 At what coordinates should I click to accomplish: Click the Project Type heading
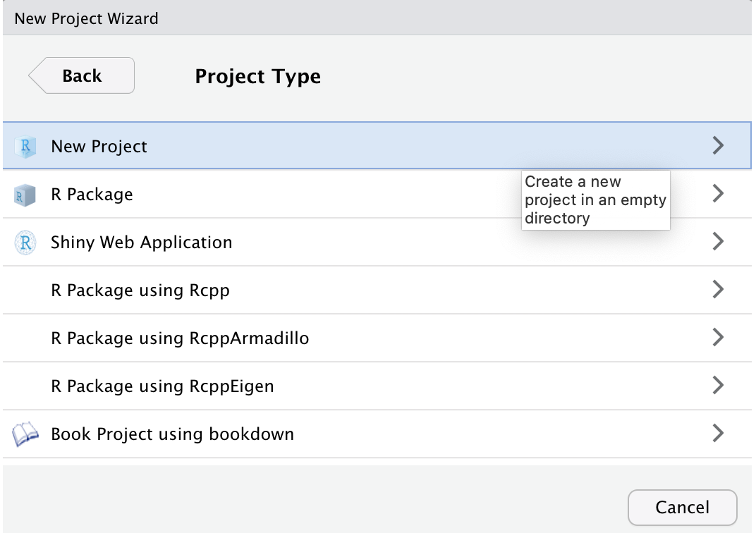click(x=257, y=77)
